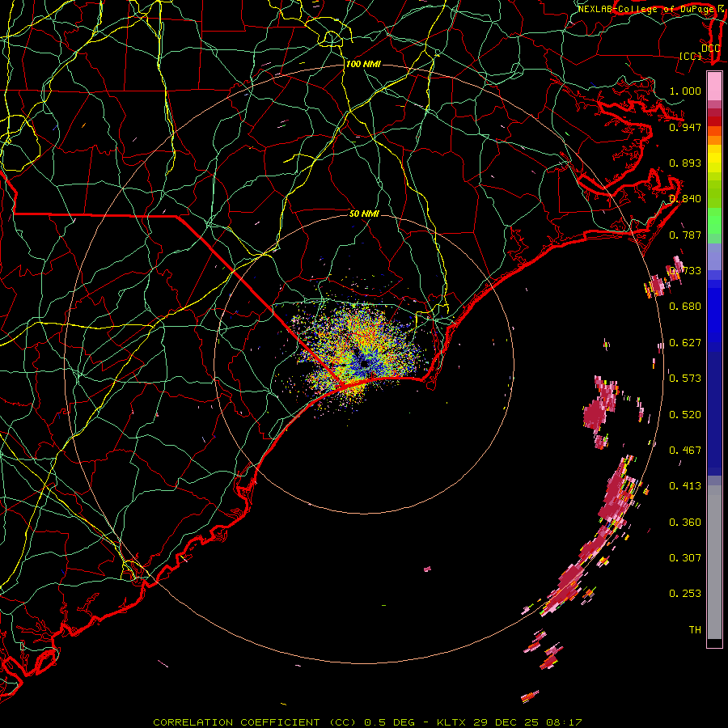Click the 0.360 scale value
Screen dimensions: 728x728
pos(685,522)
